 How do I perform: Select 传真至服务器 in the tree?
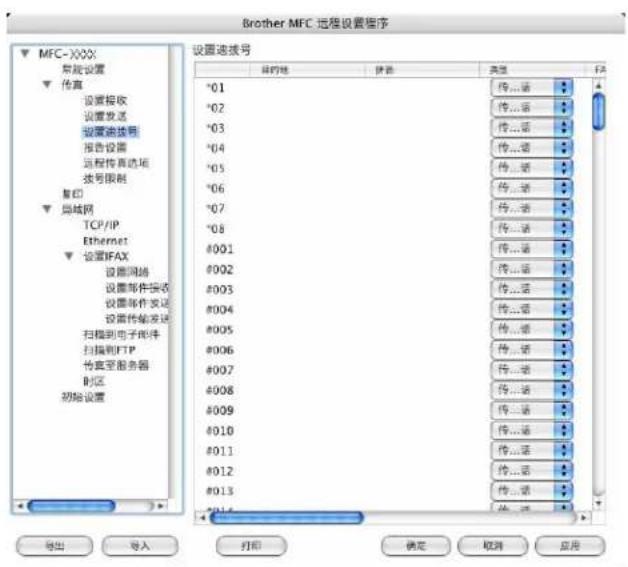coord(116,365)
